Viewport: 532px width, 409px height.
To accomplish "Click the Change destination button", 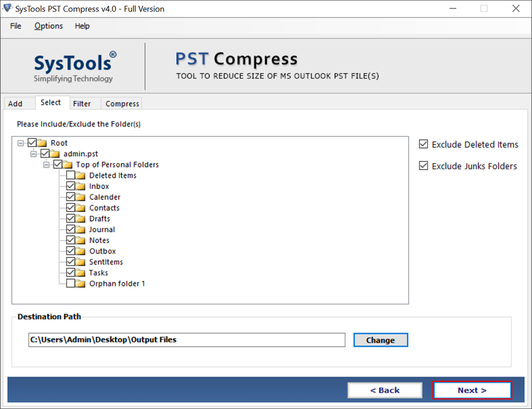I will [x=381, y=340].
